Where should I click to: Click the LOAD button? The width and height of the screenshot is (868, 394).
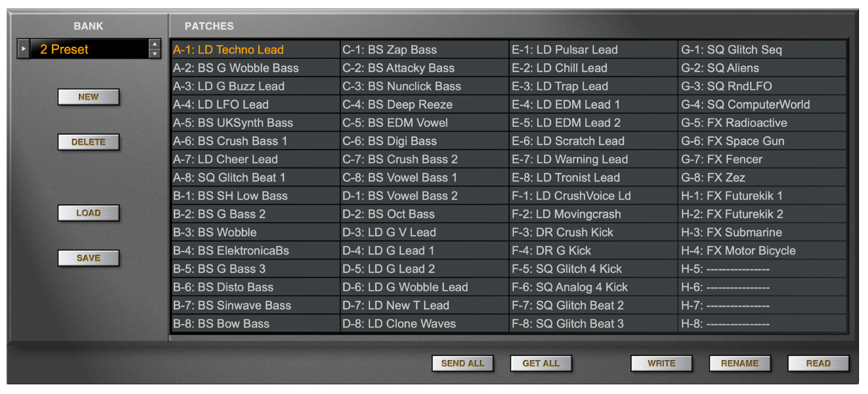89,213
